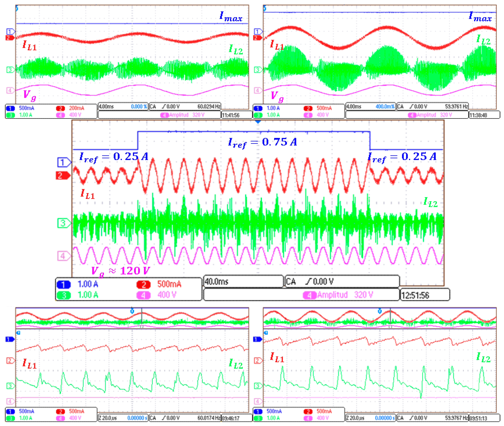This screenshot has width=504, height=426.
Task: Click the "11:41:56" timestamp
Action: pos(231,115)
